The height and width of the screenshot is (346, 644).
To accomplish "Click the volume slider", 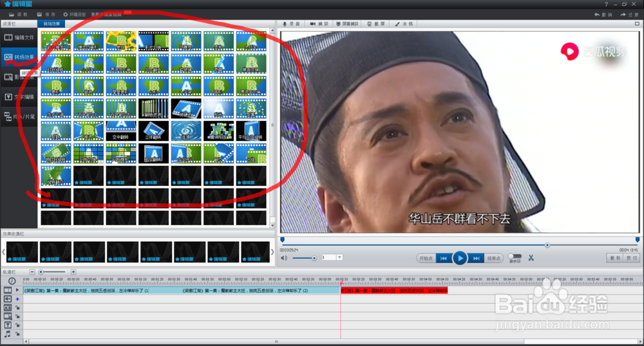I will pyautogui.click(x=304, y=258).
